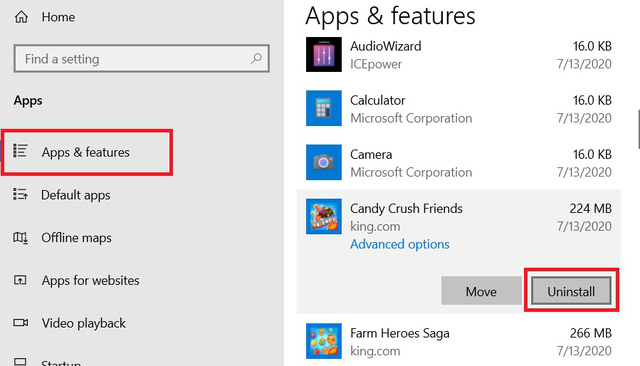Click the Video playback camera icon

(20, 323)
